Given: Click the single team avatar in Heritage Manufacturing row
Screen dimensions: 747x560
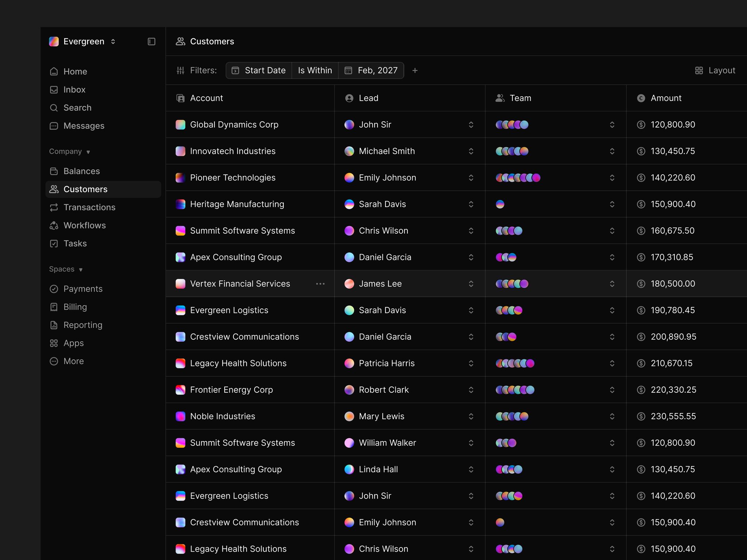Looking at the screenshot, I should coord(500,204).
